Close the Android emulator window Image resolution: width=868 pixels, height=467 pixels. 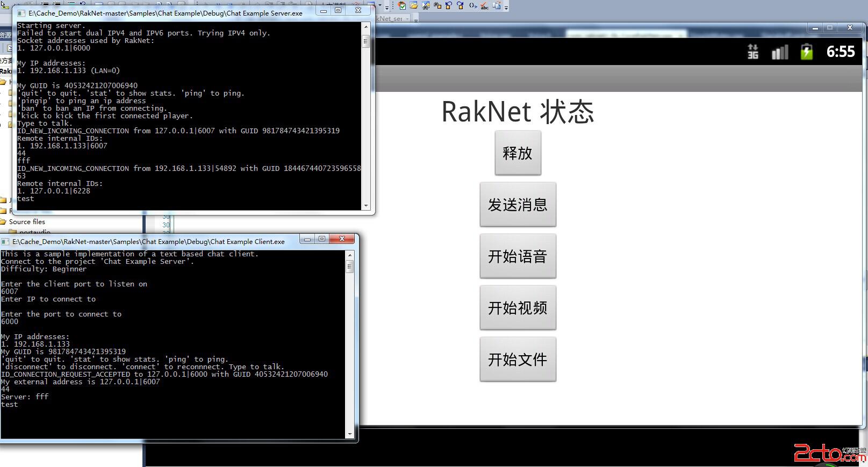pos(850,27)
